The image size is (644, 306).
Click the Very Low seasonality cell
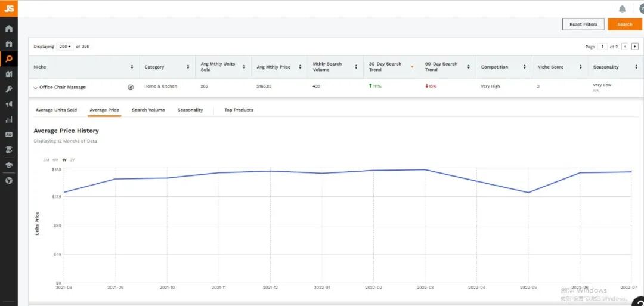(x=602, y=85)
